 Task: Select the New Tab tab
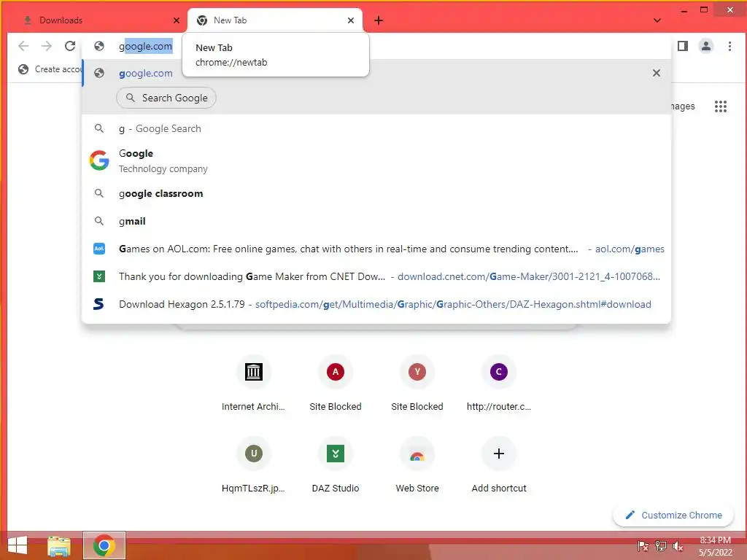point(275,20)
